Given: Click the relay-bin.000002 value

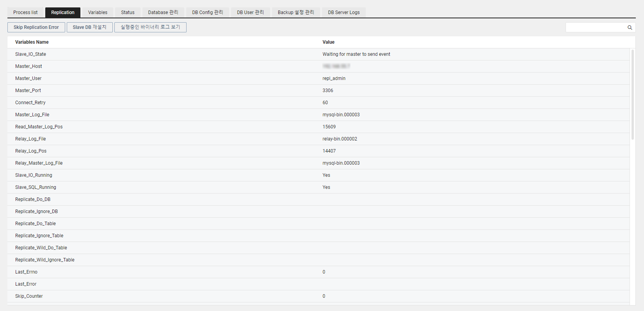Looking at the screenshot, I should coord(340,139).
